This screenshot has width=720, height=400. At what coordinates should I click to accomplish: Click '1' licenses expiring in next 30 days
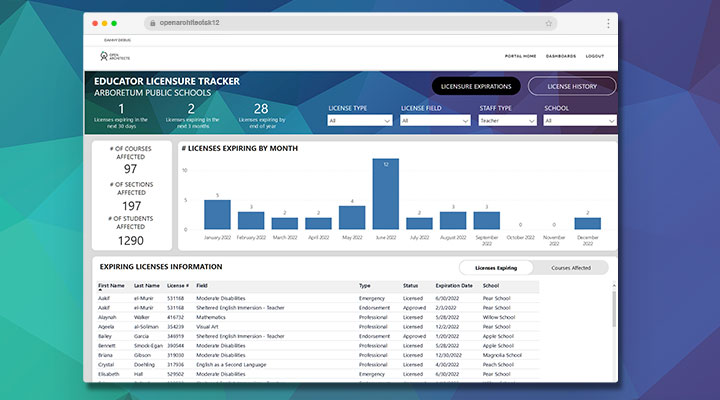click(x=121, y=109)
